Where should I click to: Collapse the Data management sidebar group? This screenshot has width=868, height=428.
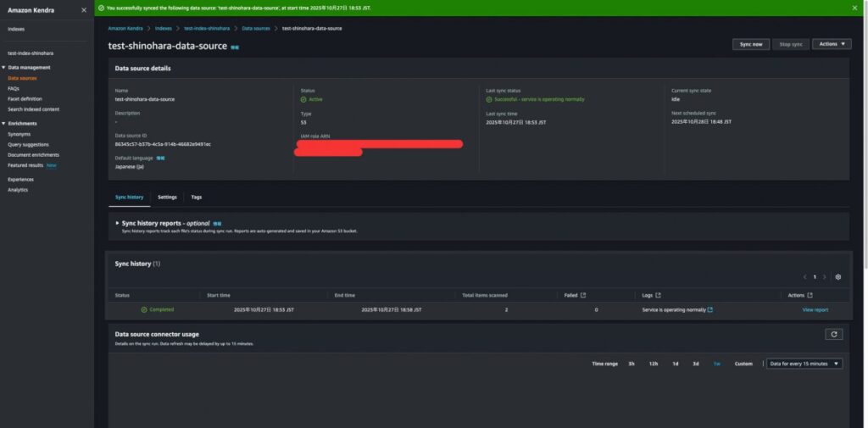[3, 67]
